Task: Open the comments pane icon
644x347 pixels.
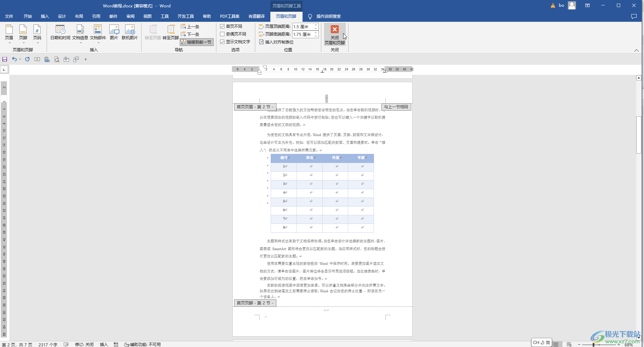Action: click(634, 16)
